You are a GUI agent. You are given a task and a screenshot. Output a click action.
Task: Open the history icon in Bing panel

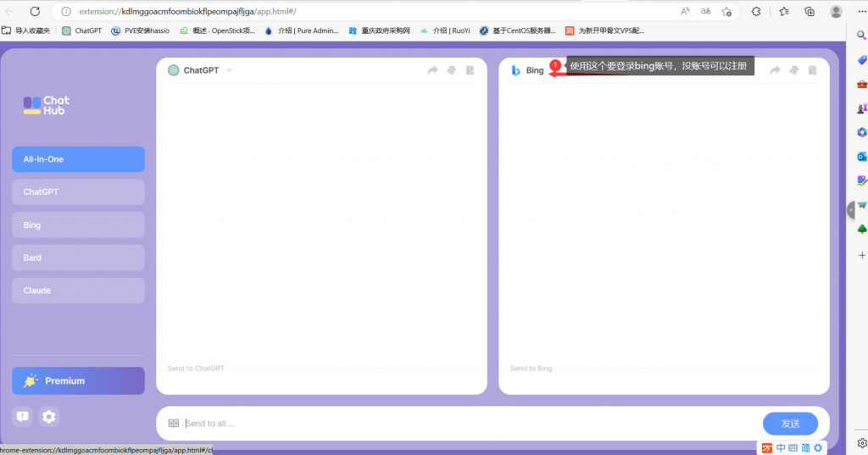[x=812, y=70]
